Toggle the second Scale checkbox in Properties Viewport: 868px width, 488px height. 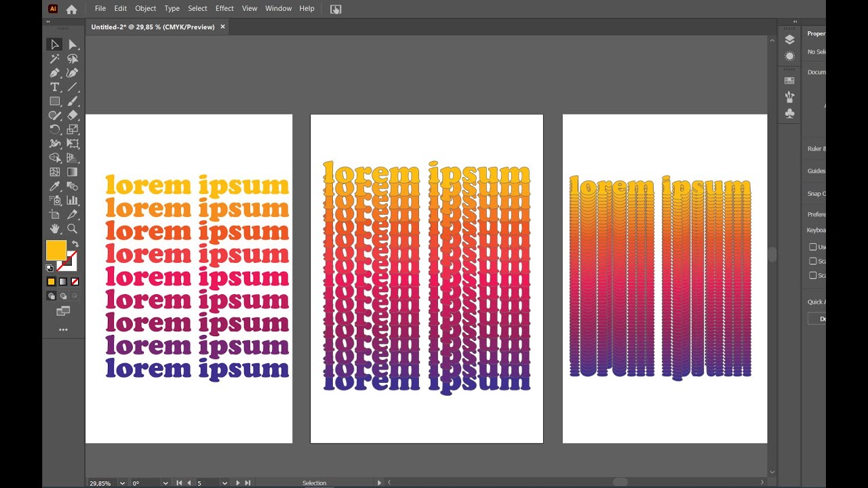tap(812, 261)
